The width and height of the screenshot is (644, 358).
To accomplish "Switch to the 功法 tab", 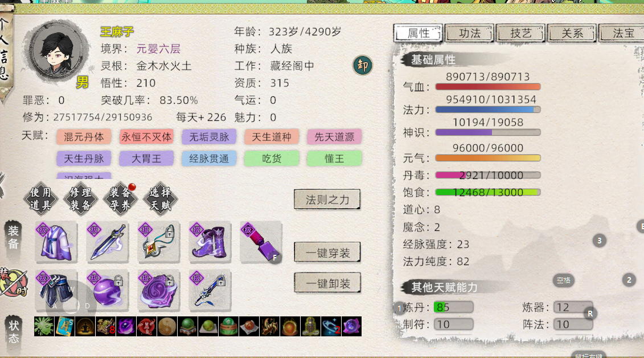I will [x=469, y=33].
